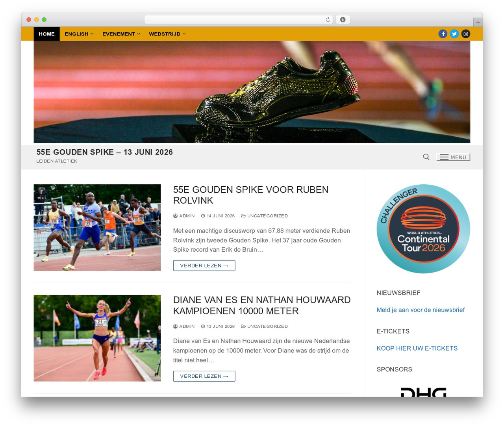Open the female runner finish thumbnail

[97, 338]
